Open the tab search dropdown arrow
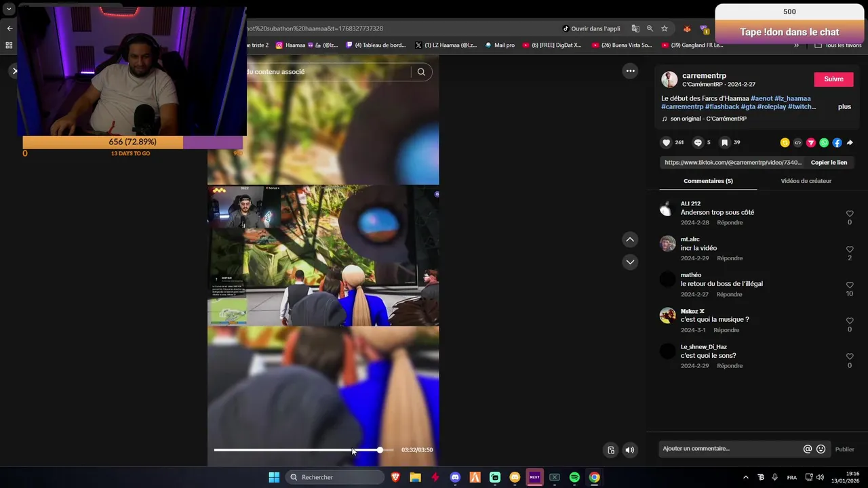 point(9,9)
